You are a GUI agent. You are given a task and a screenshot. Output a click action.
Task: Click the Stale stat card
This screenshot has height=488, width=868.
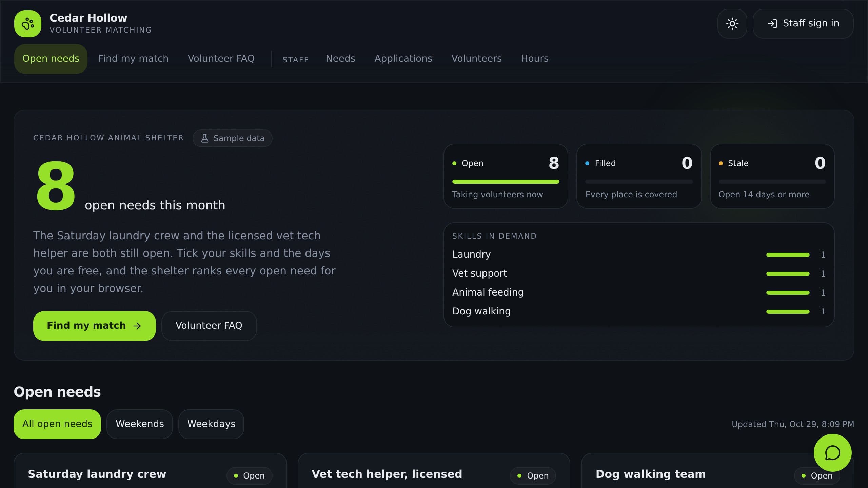coord(772,176)
